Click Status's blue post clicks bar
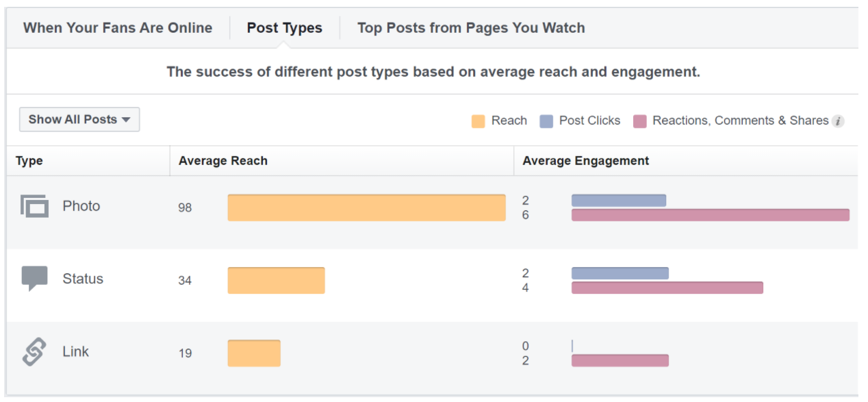The width and height of the screenshot is (868, 402). coord(620,273)
